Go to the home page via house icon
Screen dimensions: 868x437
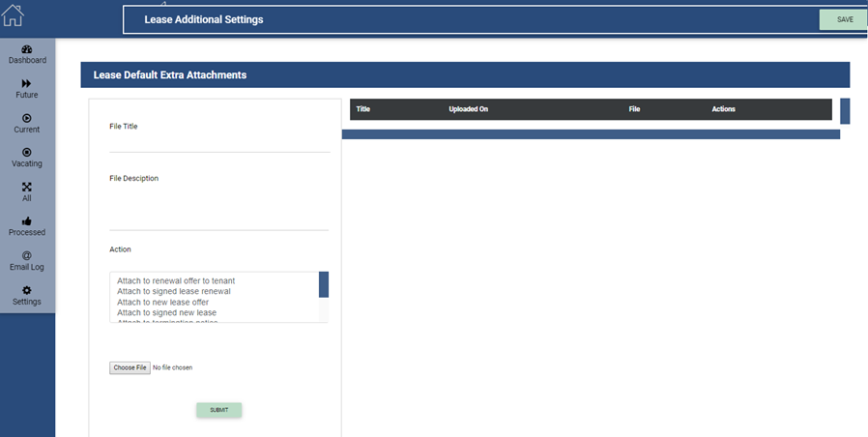[13, 15]
